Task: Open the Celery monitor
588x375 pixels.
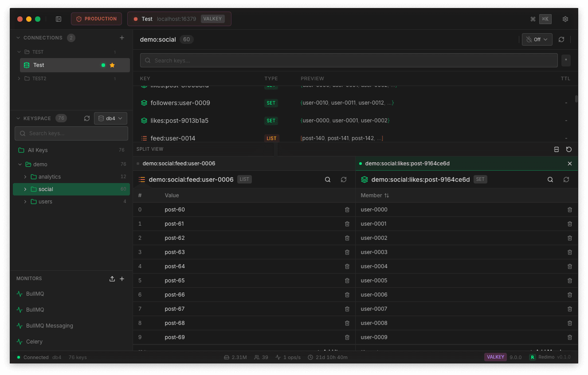Action: (x=34, y=342)
